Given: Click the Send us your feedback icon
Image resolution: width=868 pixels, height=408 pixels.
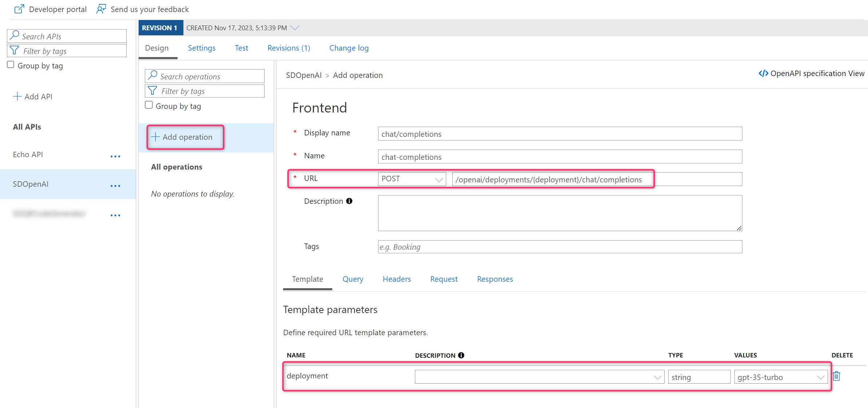Looking at the screenshot, I should coord(101,9).
